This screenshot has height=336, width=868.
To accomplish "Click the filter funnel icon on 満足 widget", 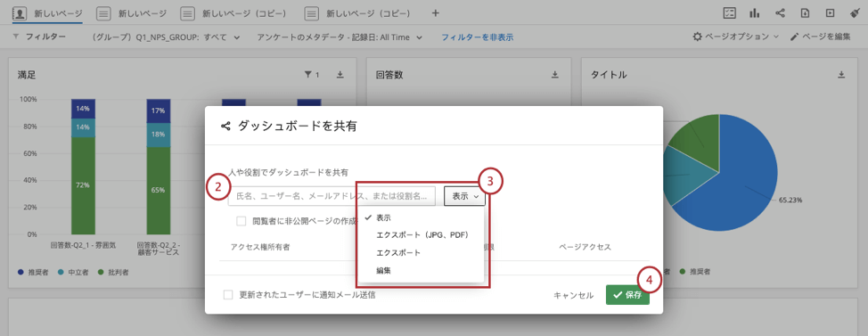I will [x=308, y=75].
